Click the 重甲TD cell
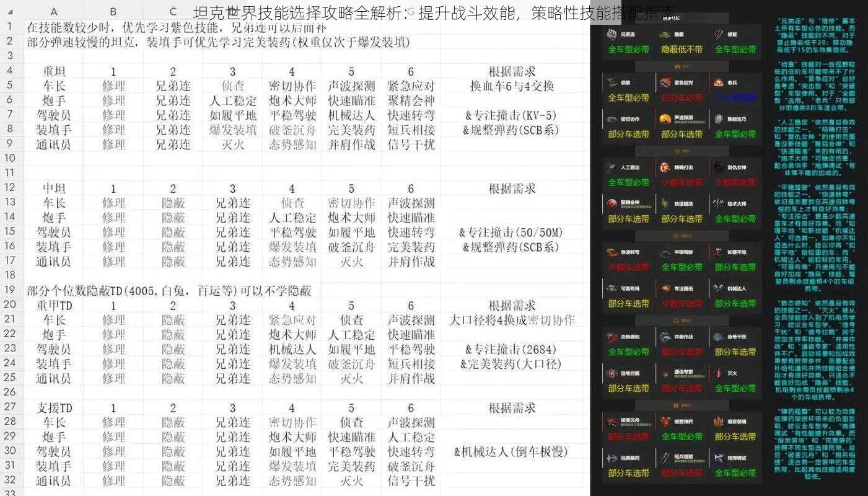 coord(54,305)
